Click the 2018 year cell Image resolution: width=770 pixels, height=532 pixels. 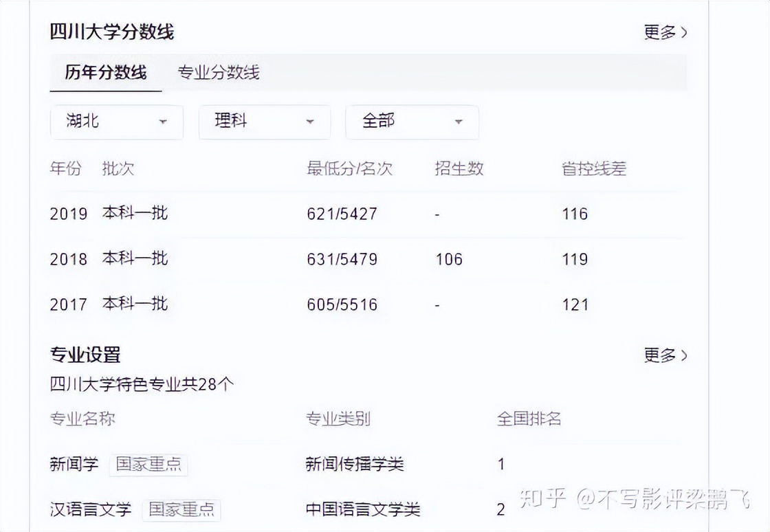[x=69, y=259]
